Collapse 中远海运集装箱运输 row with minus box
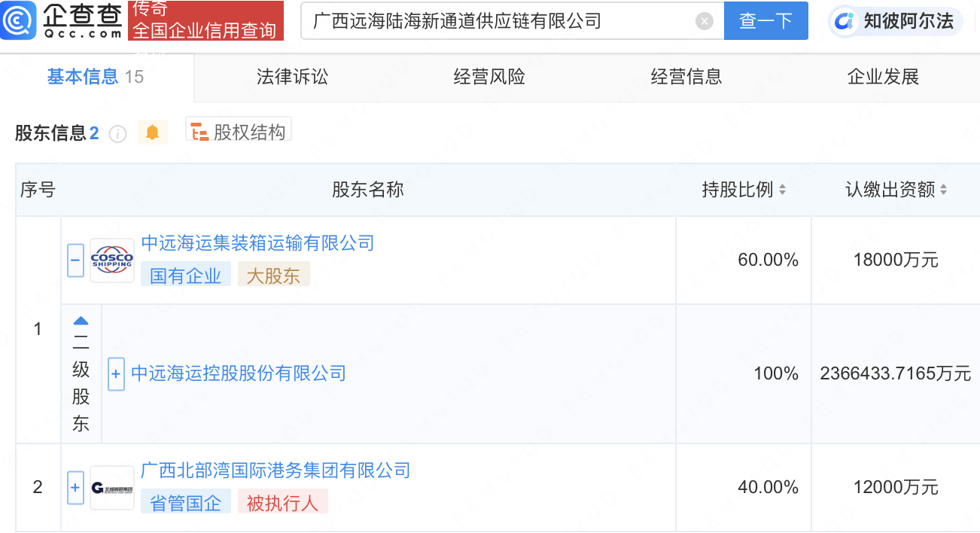Viewport: 980px width, 533px height. (75, 260)
